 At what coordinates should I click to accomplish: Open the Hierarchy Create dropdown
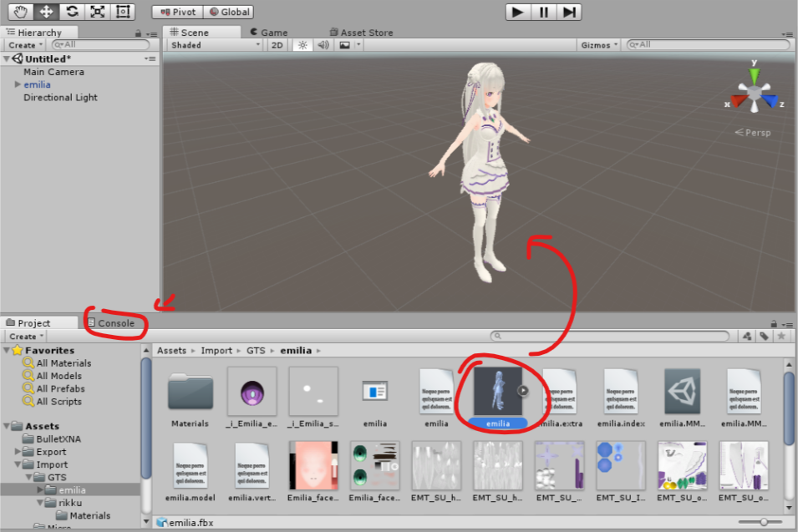[x=25, y=45]
